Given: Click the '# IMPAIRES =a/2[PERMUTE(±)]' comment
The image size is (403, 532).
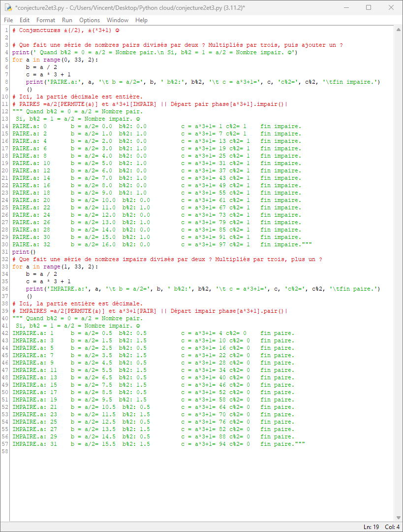Looking at the screenshot, I should tap(150, 311).
